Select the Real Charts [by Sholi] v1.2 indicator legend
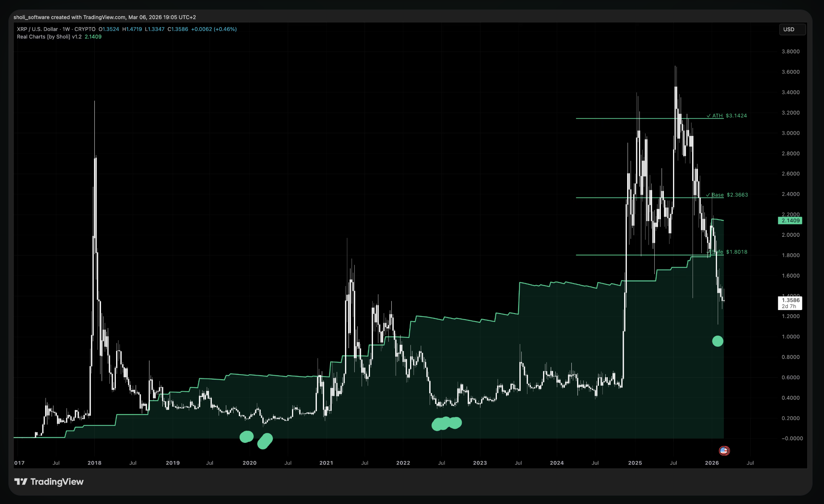824x504 pixels. pyautogui.click(x=49, y=37)
